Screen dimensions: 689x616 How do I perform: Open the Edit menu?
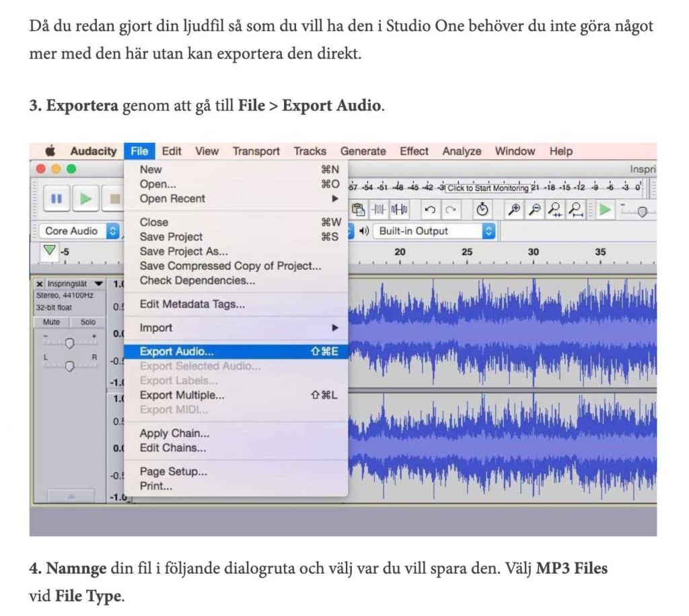coord(172,151)
